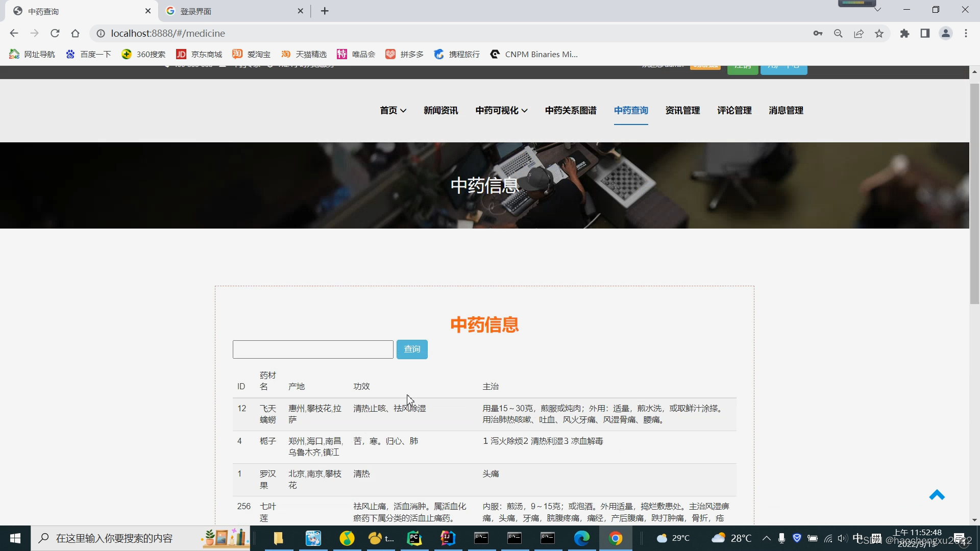
Task: Bookmark this page using the star icon
Action: point(879,33)
